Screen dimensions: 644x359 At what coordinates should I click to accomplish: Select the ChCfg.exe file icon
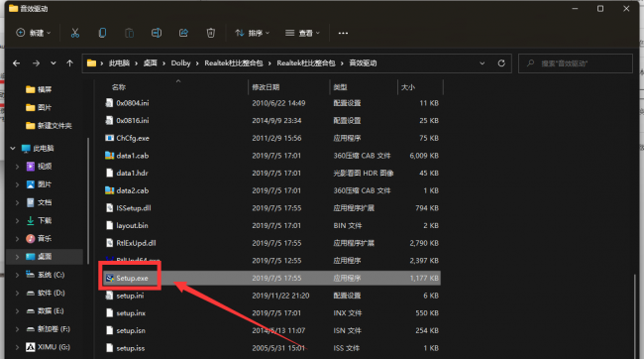pos(109,138)
